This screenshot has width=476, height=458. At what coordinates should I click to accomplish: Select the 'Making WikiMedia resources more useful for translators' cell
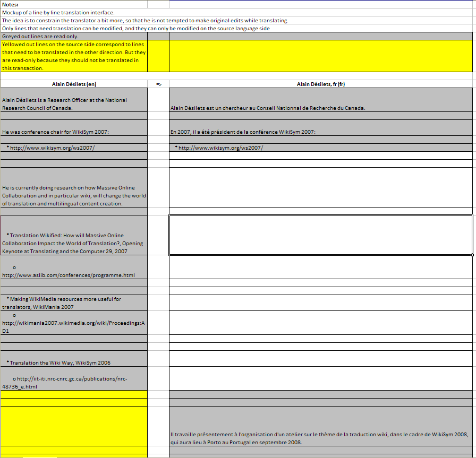[x=74, y=303]
